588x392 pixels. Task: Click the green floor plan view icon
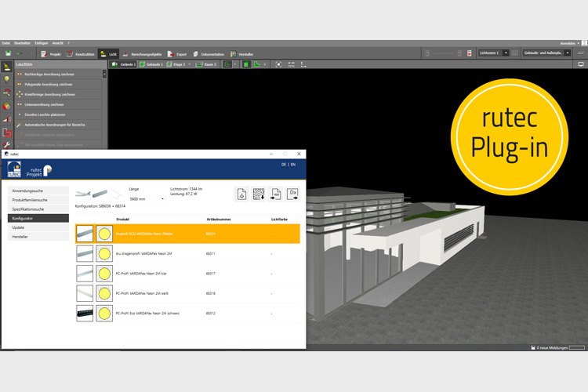(227, 64)
